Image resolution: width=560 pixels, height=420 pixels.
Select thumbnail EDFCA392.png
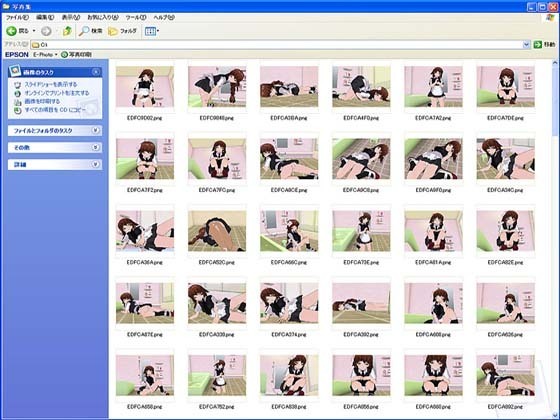pyautogui.click(x=361, y=303)
